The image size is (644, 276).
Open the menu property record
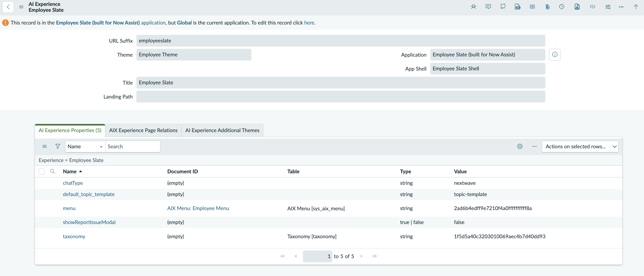tap(69, 208)
